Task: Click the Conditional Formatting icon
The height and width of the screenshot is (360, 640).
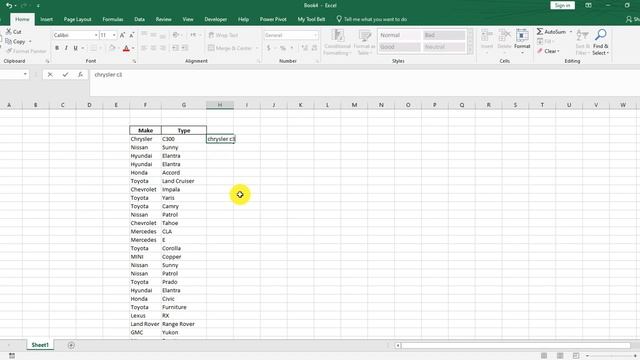Action: click(x=338, y=36)
